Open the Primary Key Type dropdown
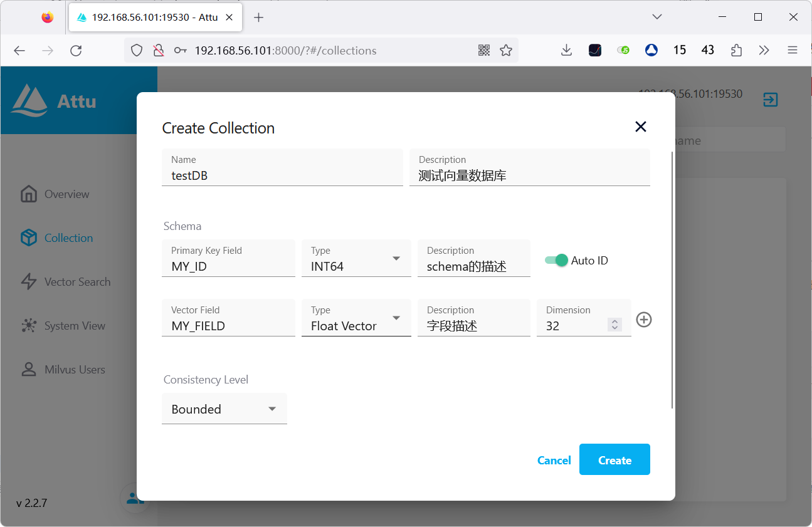The height and width of the screenshot is (527, 812). coord(356,258)
